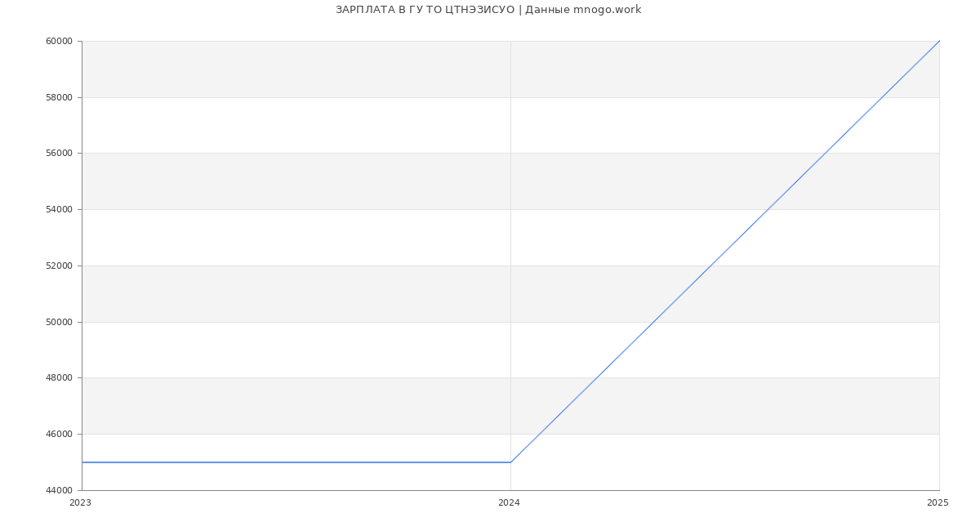
Task: Select the 2023 starting data point
Action: [x=82, y=462]
